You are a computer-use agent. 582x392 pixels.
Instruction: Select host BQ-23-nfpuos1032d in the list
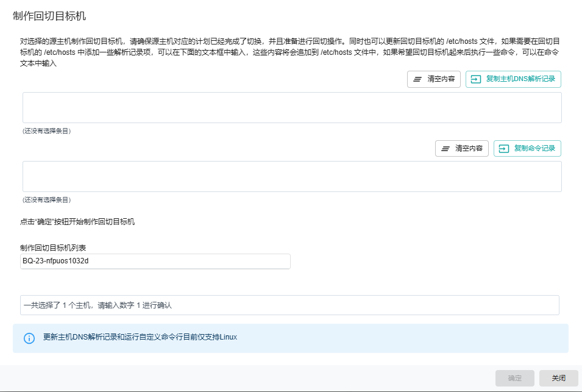click(155, 262)
